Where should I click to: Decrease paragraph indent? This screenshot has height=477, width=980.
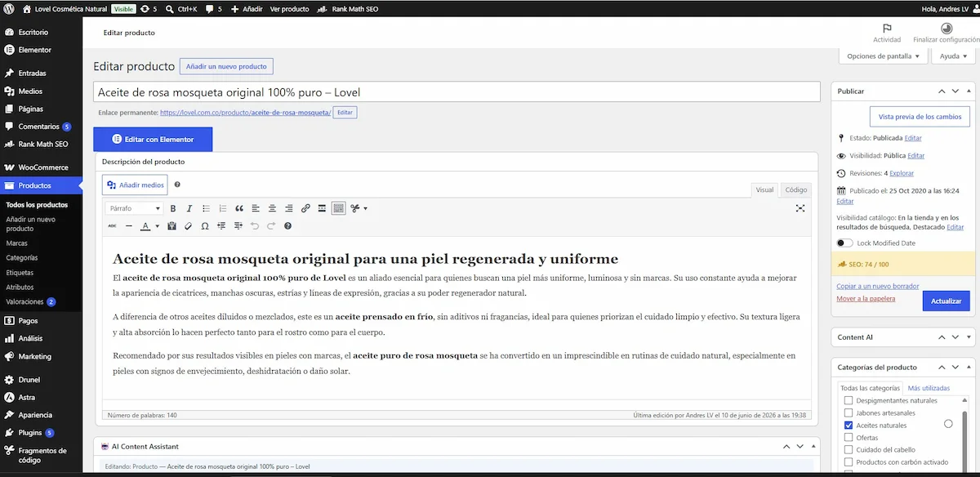(x=221, y=225)
